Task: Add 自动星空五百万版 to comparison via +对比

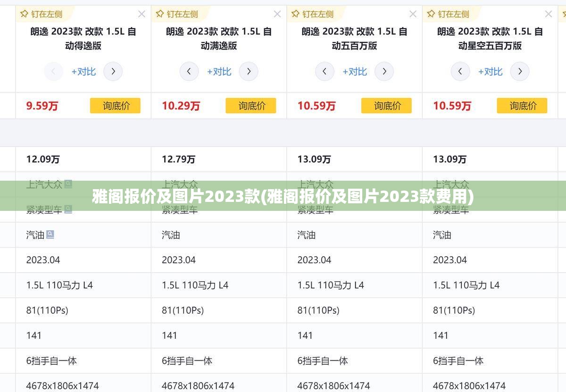Action: pyautogui.click(x=490, y=72)
